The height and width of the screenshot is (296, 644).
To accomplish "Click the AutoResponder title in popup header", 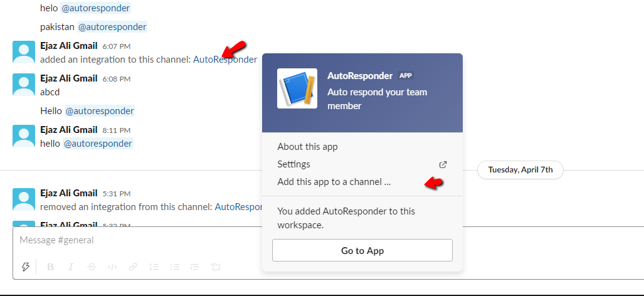I will point(360,75).
